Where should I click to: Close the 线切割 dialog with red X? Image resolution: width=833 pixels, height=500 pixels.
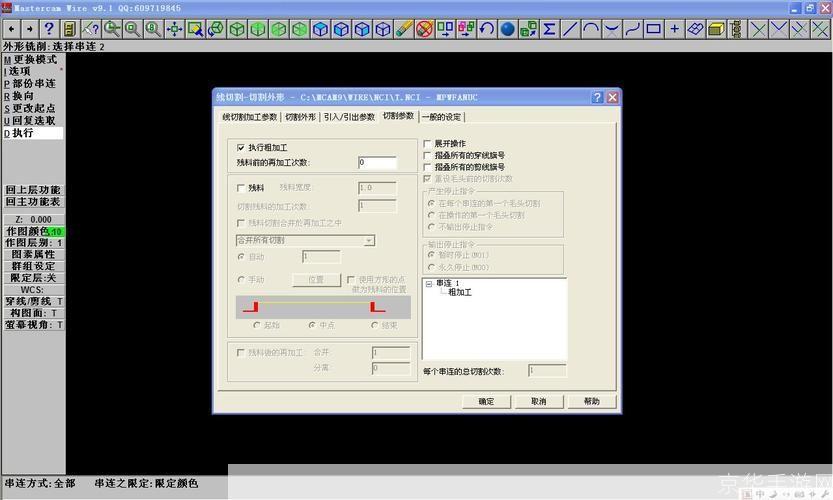point(613,97)
